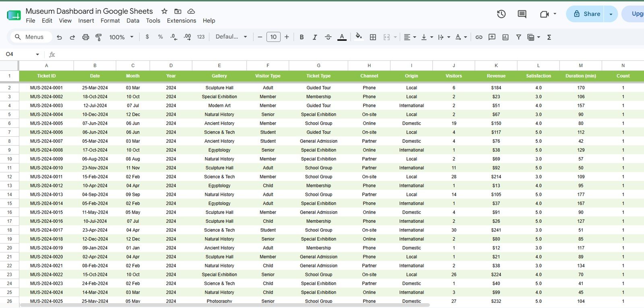
Task: Increase decimal places icon
Action: coord(187,37)
